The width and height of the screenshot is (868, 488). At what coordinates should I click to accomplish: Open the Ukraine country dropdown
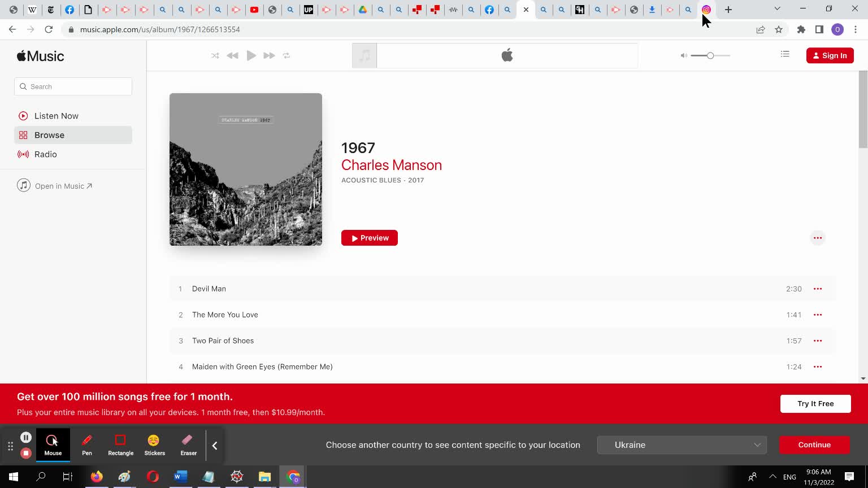tap(682, 445)
